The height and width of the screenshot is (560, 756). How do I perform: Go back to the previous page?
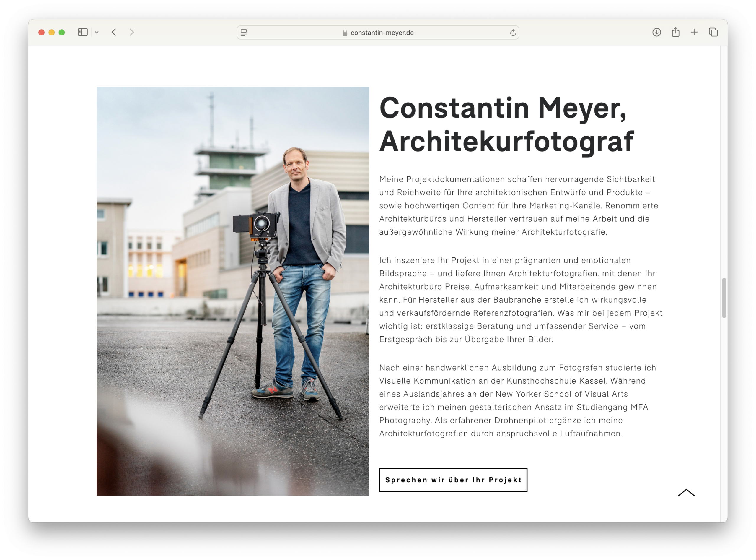pos(114,32)
